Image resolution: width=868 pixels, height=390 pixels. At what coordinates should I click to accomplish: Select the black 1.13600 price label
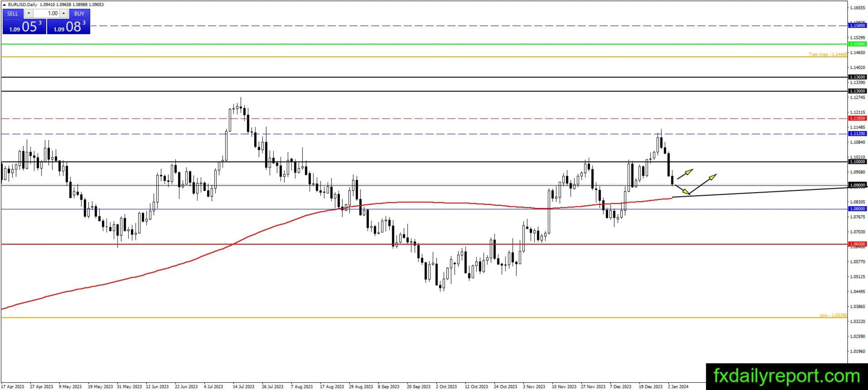pos(857,77)
